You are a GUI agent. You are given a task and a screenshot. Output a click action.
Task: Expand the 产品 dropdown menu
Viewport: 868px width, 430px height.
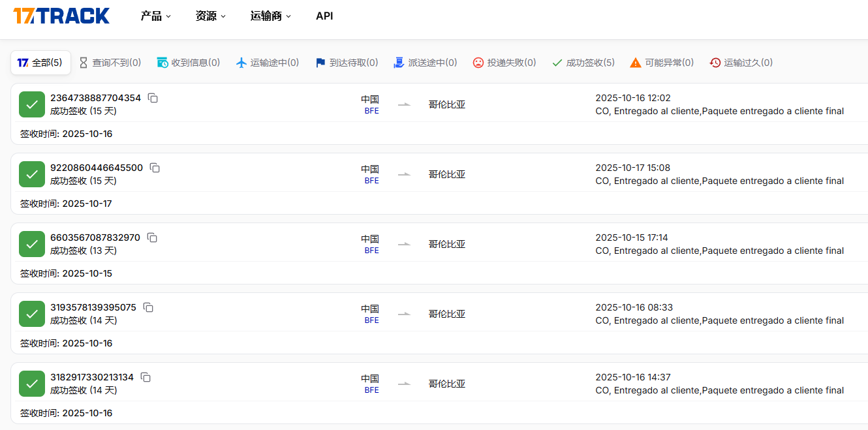[x=155, y=16]
